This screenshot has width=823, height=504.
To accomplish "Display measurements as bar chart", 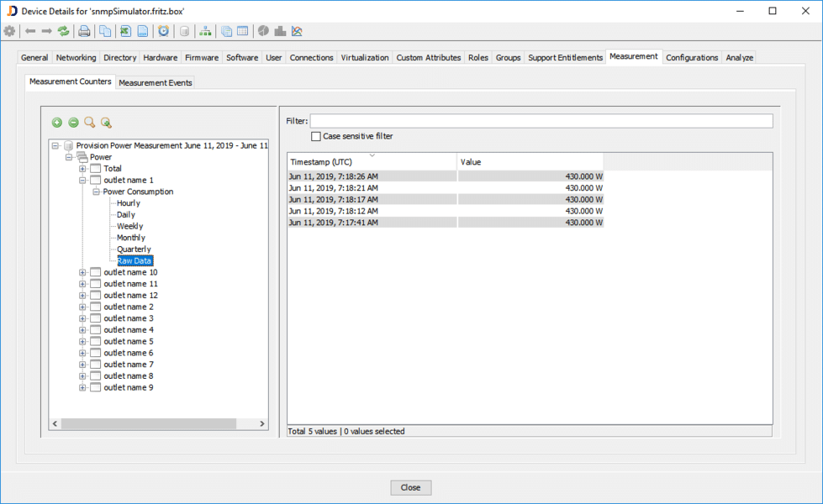I will (x=279, y=31).
